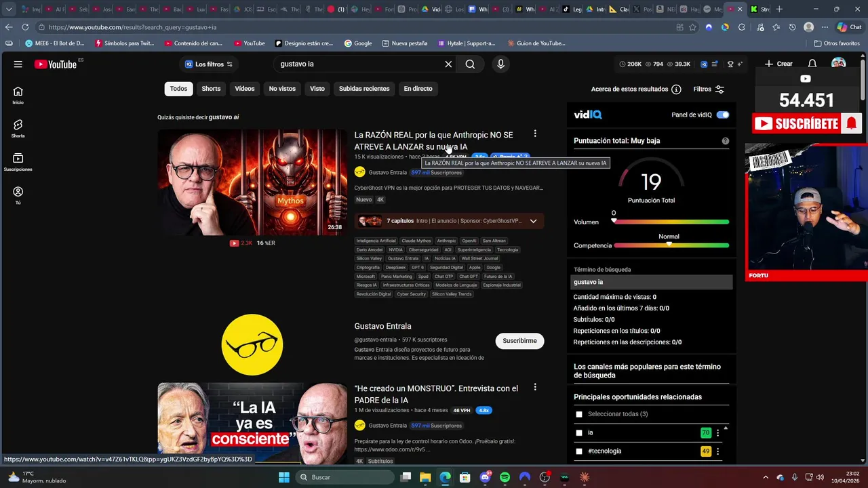This screenshot has height=488, width=868.
Task: Open the Guion de YouTube bookmark
Action: point(536,43)
